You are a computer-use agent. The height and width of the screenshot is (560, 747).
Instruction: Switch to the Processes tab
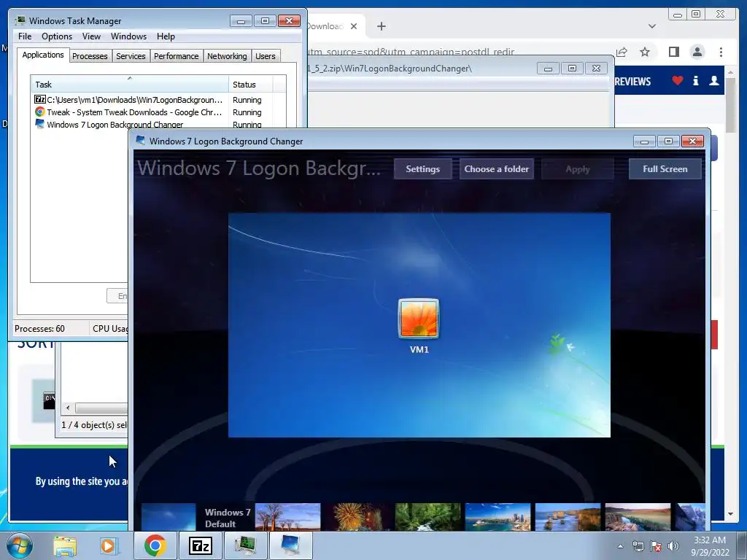pyautogui.click(x=90, y=56)
